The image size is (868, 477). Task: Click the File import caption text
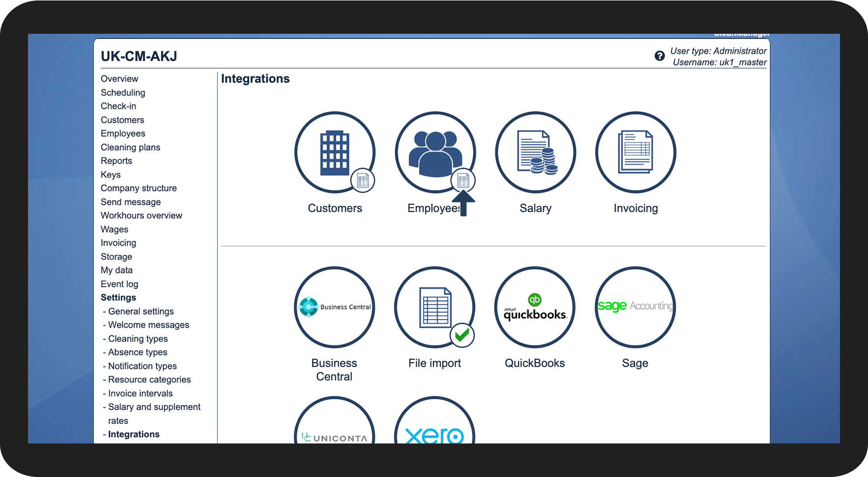pos(435,363)
